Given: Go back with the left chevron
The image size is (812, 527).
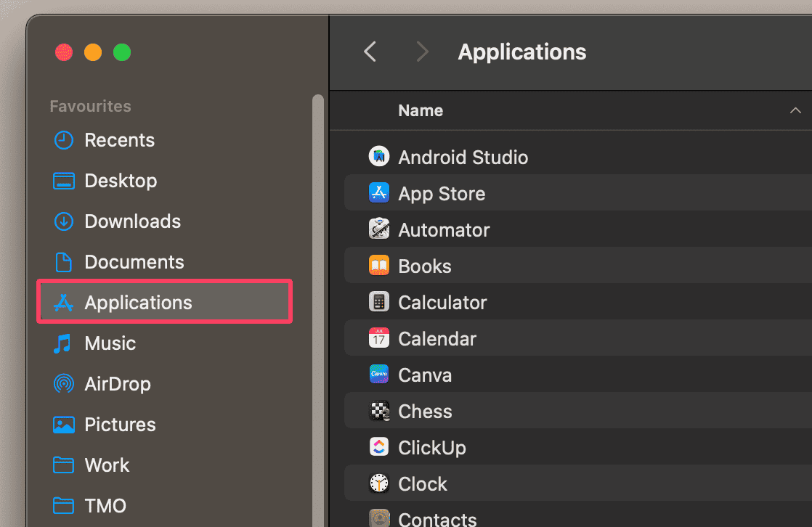Looking at the screenshot, I should coord(370,52).
